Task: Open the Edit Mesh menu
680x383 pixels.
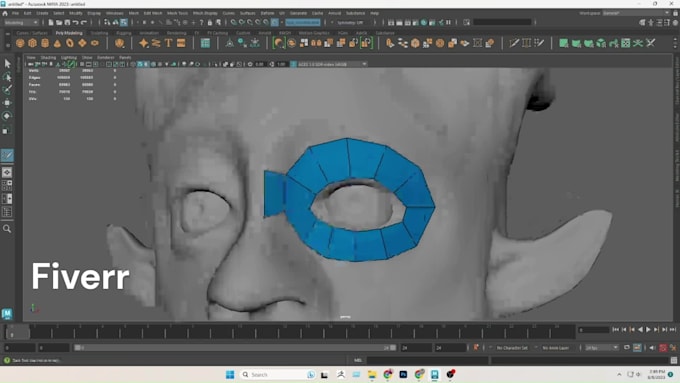Action: (x=153, y=13)
